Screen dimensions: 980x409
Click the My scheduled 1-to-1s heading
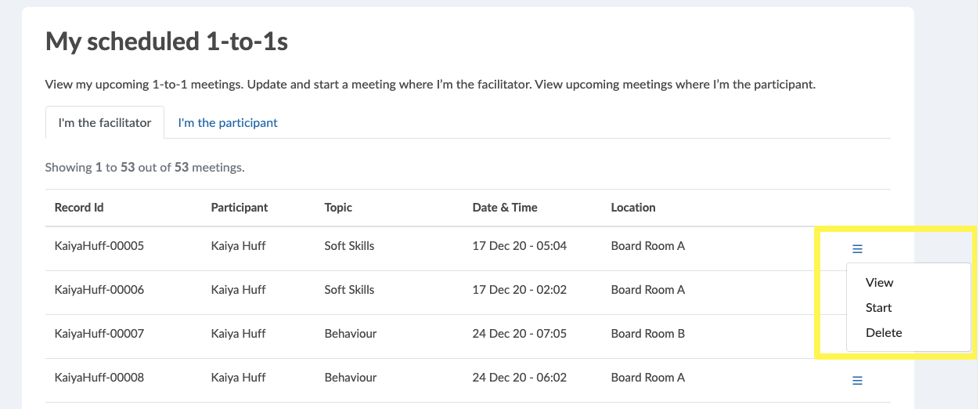click(167, 42)
